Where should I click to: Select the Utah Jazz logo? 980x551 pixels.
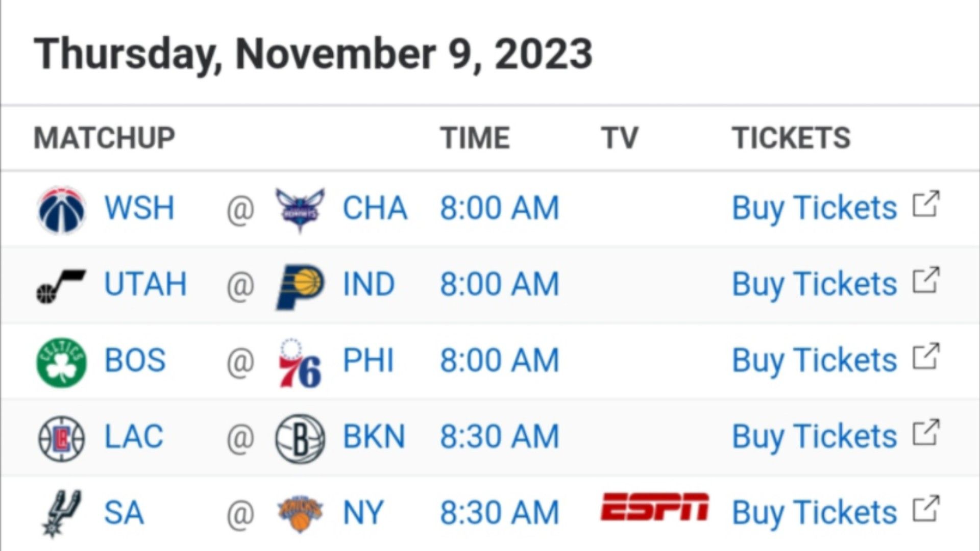pos(61,286)
